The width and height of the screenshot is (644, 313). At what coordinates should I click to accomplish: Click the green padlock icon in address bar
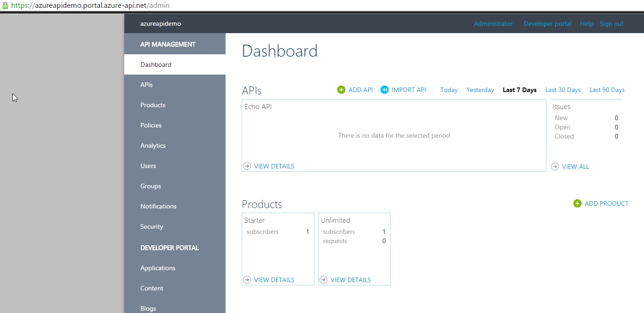[x=5, y=6]
